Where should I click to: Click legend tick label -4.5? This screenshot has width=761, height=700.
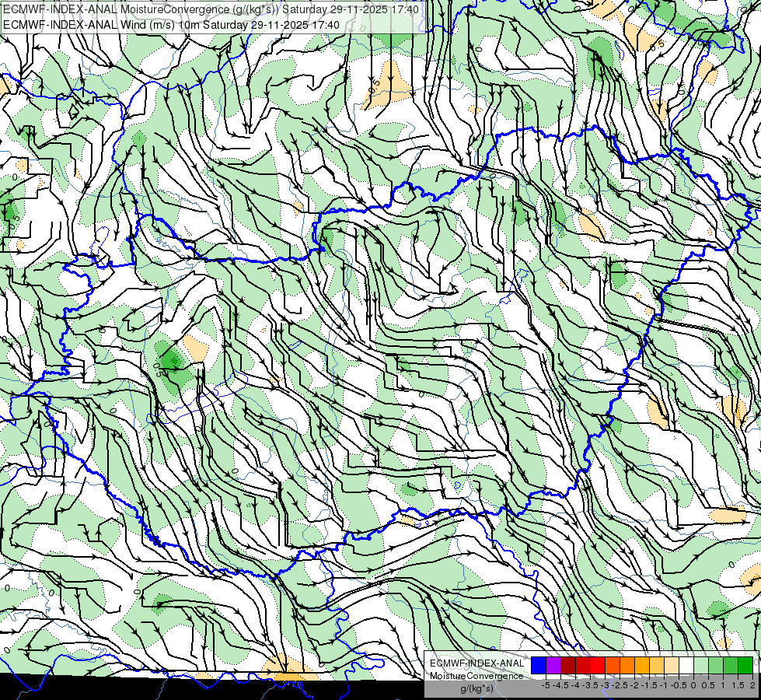coord(560,685)
